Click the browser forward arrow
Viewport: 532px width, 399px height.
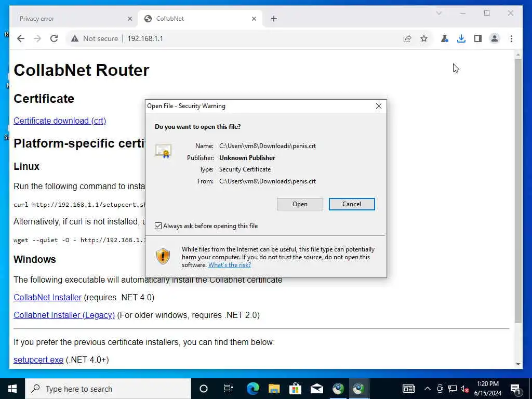coord(37,38)
